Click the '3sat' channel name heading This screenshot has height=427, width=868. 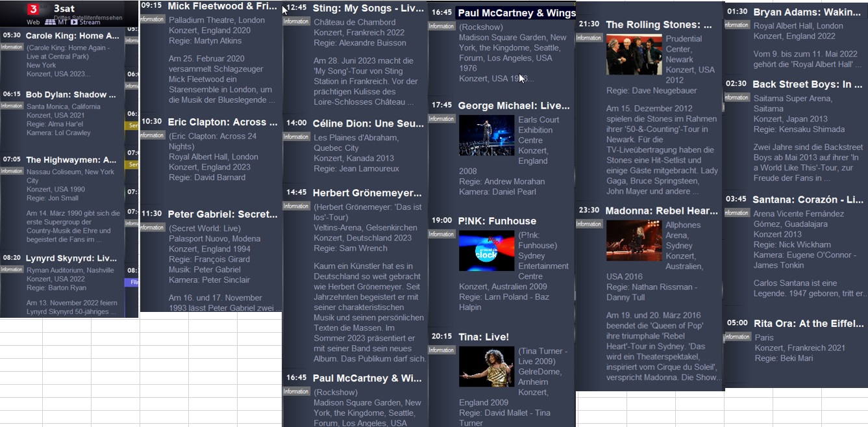64,8
